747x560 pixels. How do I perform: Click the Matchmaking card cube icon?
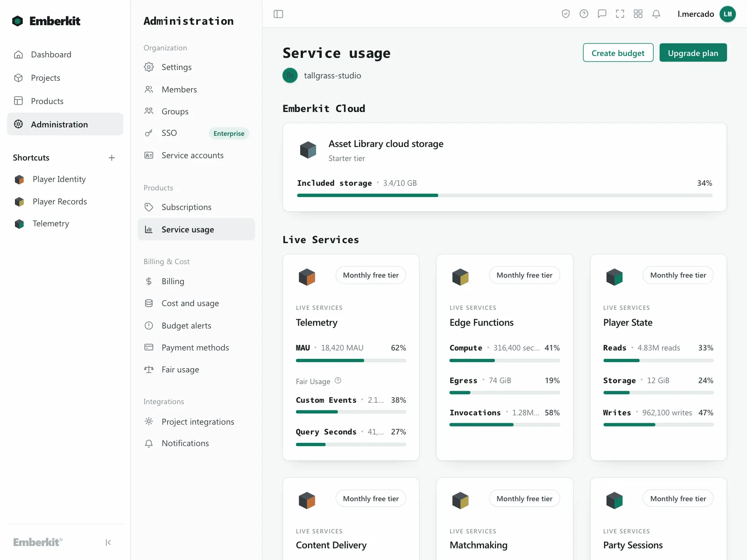point(460,500)
